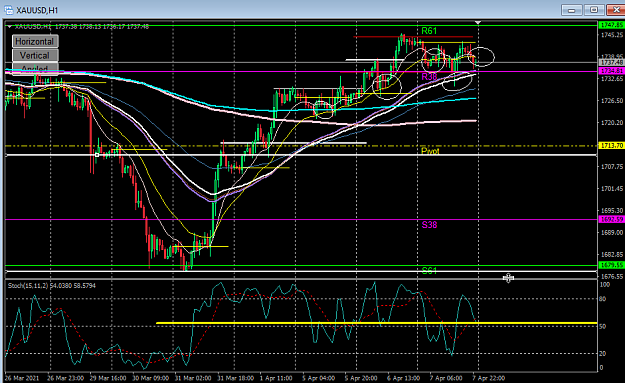Click the 1676.55 price axis label
The image size is (625, 383).
coord(612,276)
